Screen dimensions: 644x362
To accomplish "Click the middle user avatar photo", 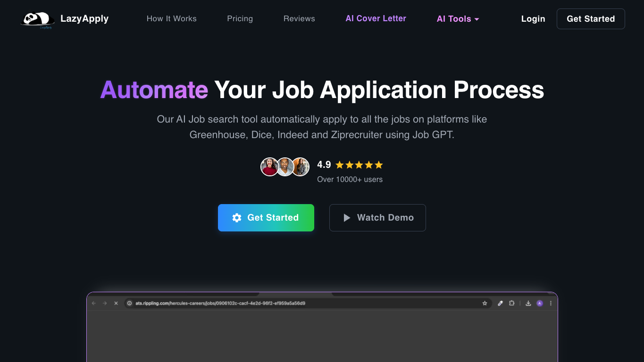I will click(285, 167).
